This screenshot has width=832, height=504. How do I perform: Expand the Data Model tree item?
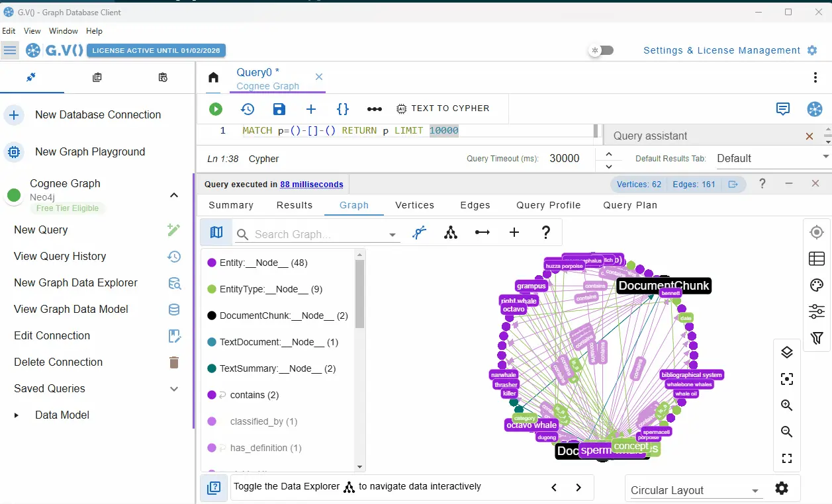(x=17, y=415)
